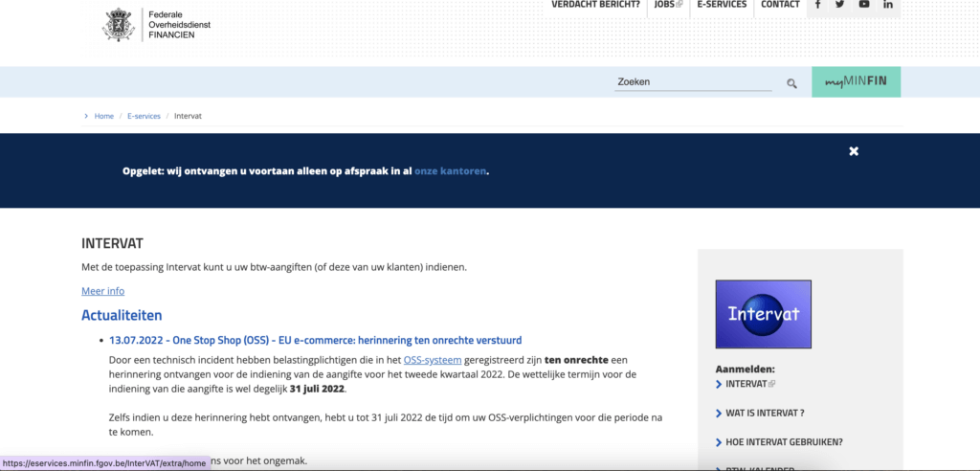
Task: Open the Twitter social icon
Action: click(840, 5)
